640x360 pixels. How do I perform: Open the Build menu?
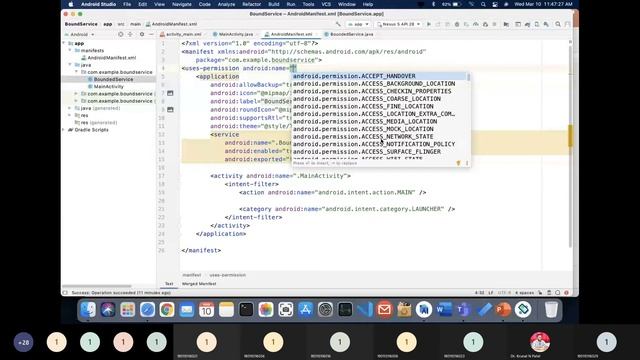pos(273,4)
